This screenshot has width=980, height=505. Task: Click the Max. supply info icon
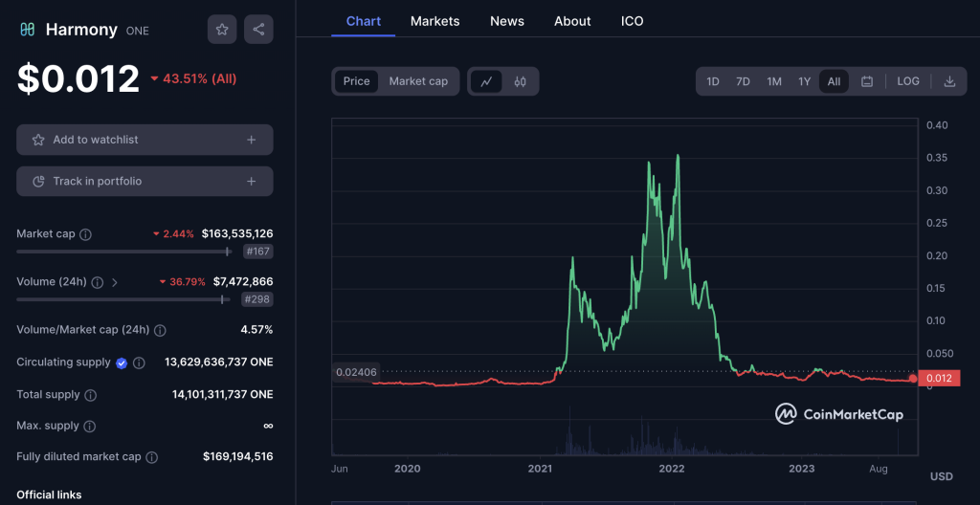(89, 427)
